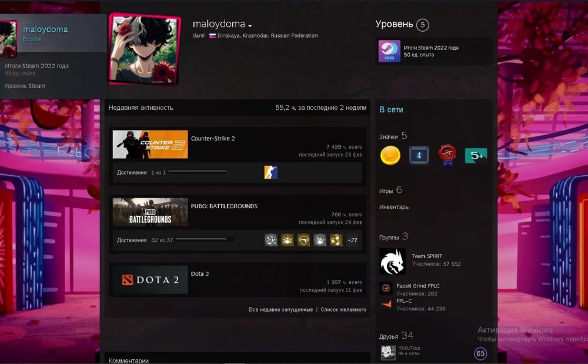
Task: Click the Russian flag icon
Action: (x=213, y=36)
